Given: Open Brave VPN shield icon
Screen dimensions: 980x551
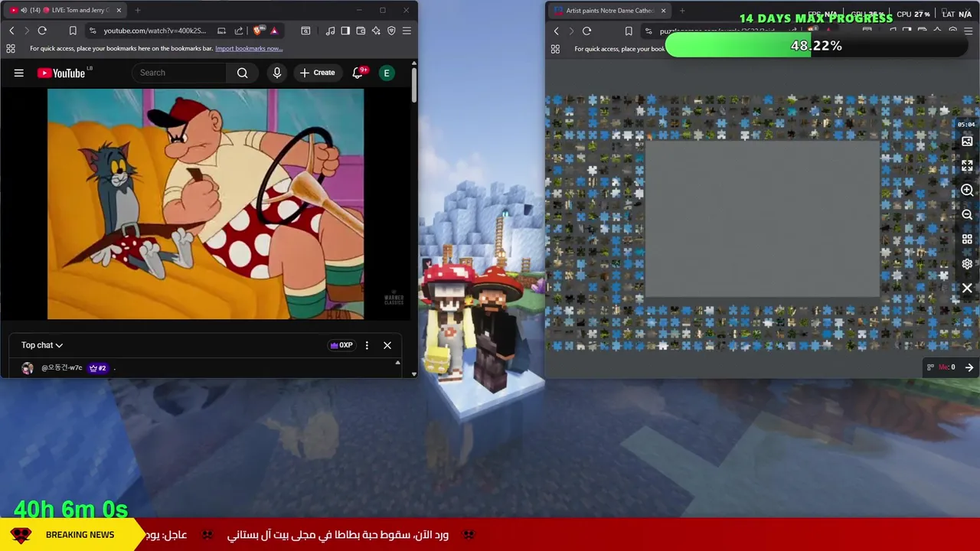Looking at the screenshot, I should click(391, 31).
